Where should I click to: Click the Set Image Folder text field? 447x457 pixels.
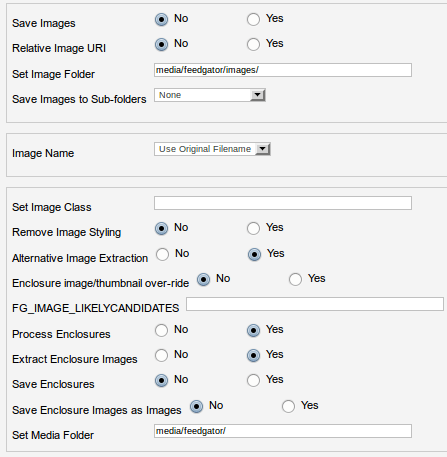[x=283, y=70]
